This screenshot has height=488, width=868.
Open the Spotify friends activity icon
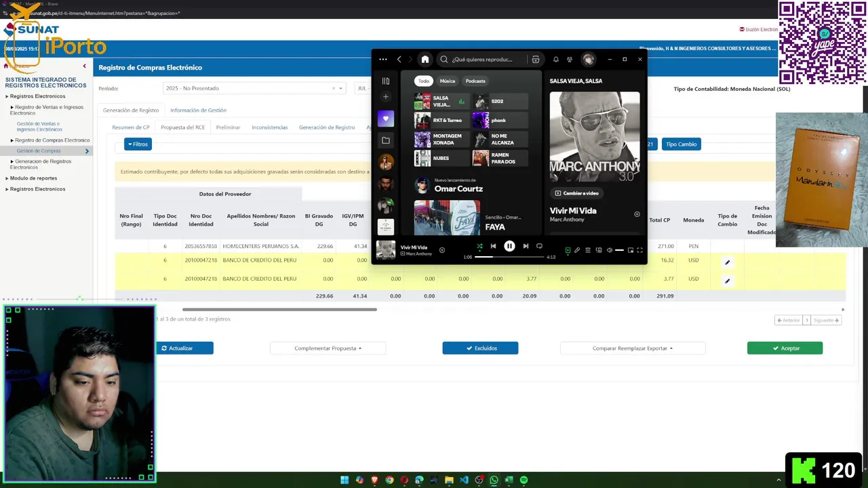(570, 60)
